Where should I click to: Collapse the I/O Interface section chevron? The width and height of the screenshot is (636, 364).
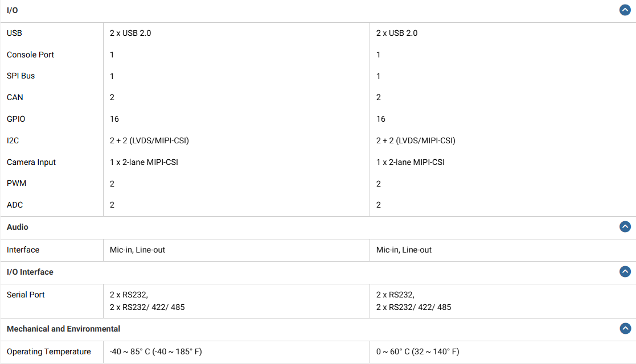pos(625,272)
